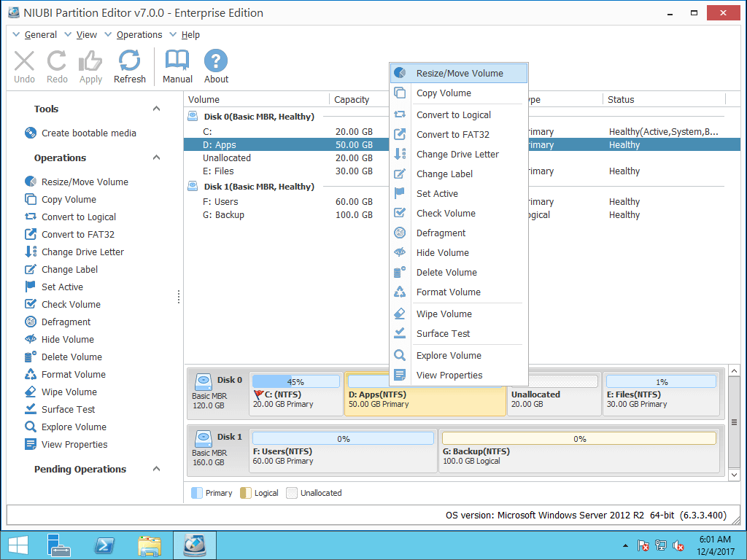Choose Convert to Logical in context menu
747x560 pixels.
pos(459,114)
